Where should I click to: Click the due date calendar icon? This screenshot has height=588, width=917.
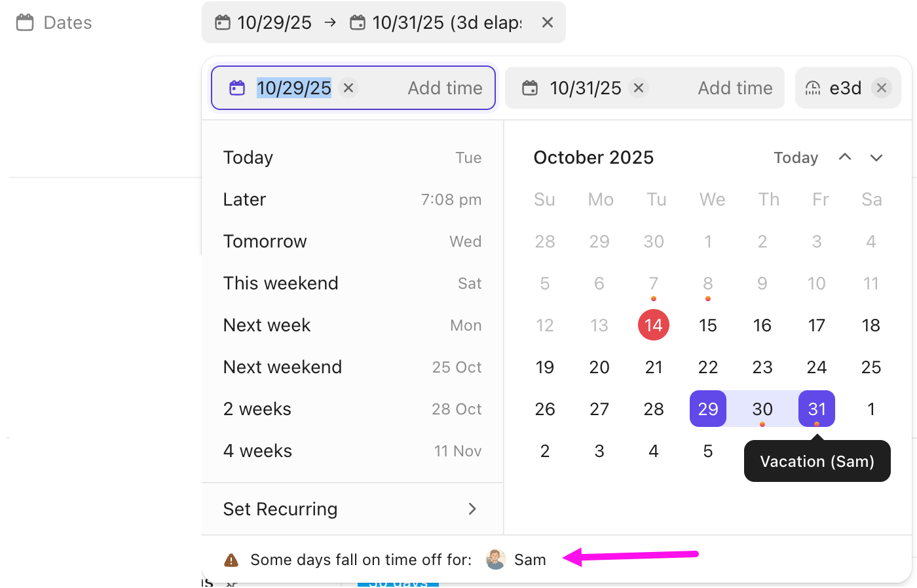point(530,88)
